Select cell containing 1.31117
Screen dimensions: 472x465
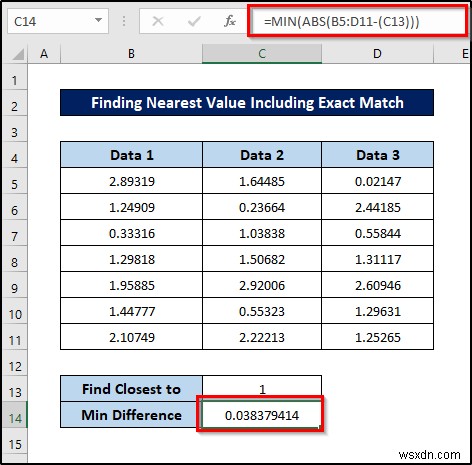[378, 259]
